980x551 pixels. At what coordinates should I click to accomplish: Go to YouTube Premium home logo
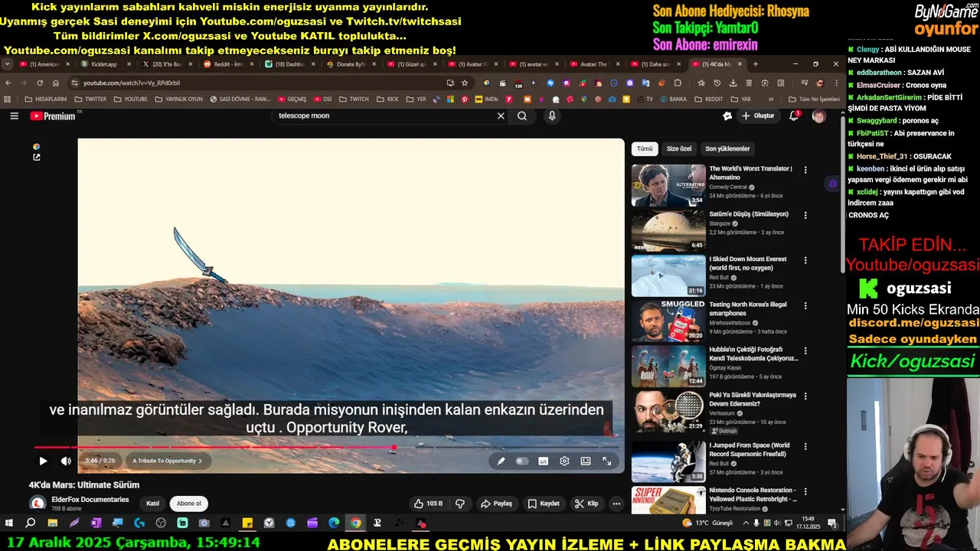coord(53,116)
